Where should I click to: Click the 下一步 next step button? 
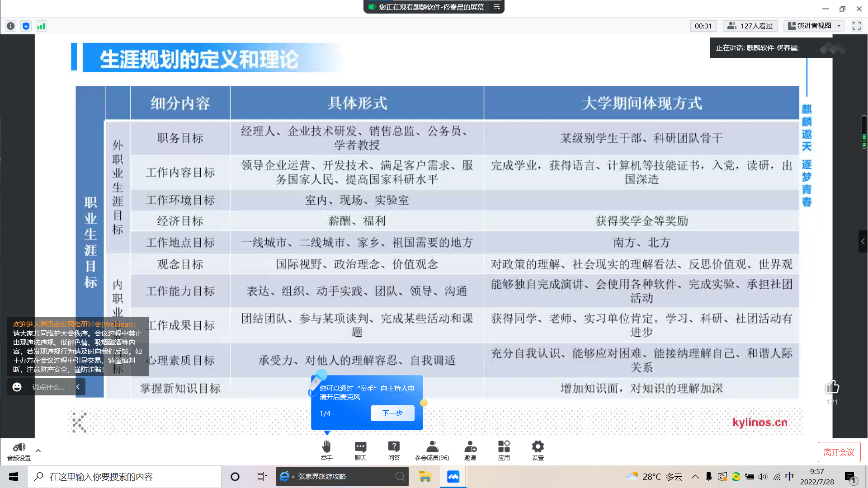click(392, 413)
